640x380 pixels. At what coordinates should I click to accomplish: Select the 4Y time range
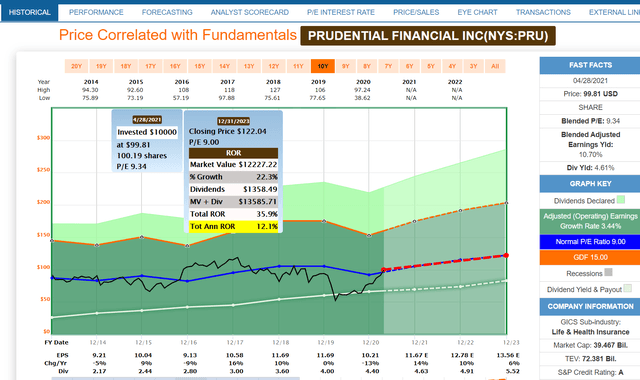pyautogui.click(x=452, y=66)
